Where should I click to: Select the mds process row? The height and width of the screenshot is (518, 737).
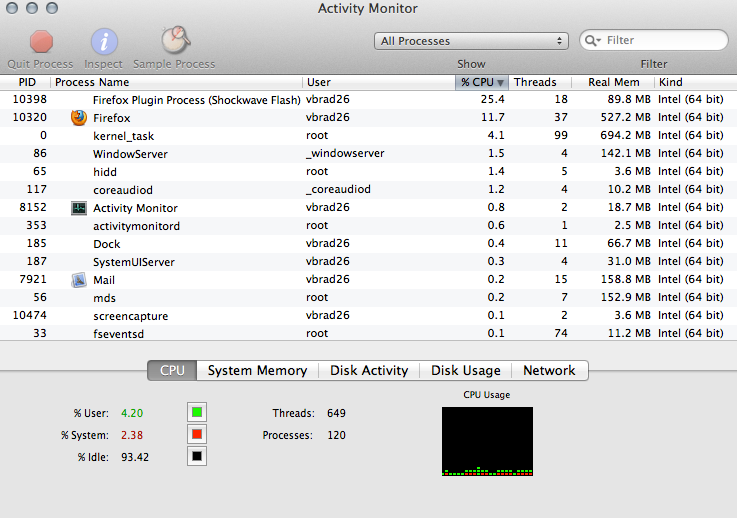tap(368, 298)
